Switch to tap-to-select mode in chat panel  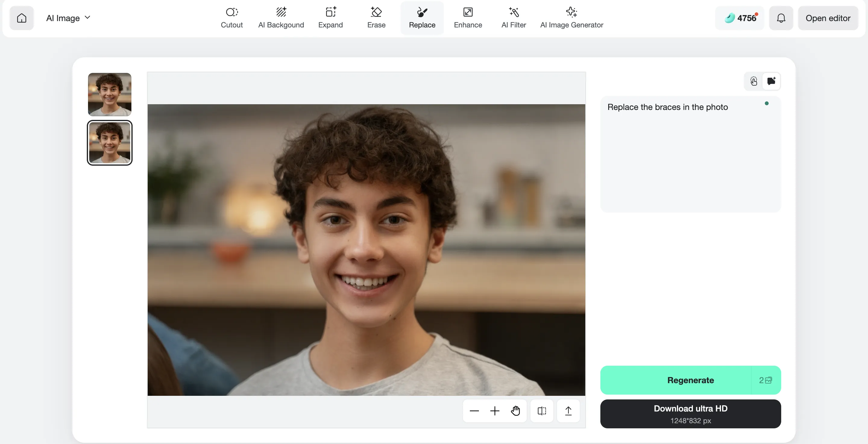(x=754, y=81)
